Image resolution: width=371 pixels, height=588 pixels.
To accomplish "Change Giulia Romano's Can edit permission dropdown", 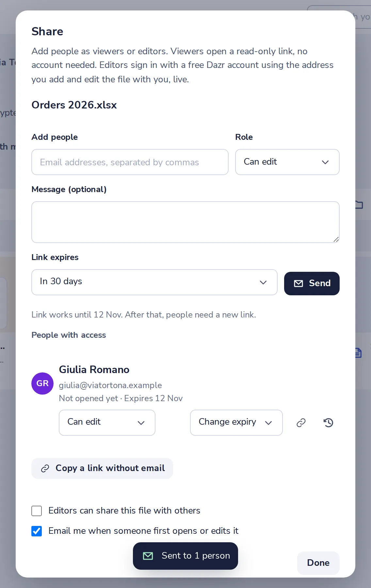I will point(107,423).
